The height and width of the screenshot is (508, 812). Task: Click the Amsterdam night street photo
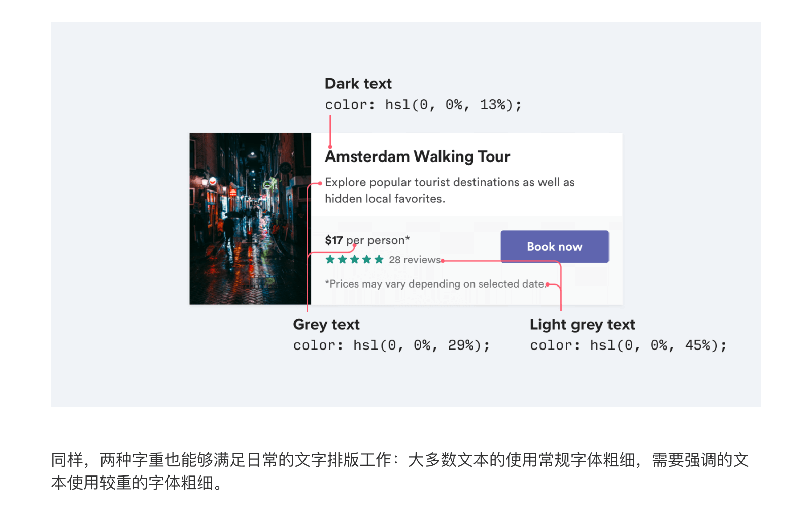[x=250, y=219]
